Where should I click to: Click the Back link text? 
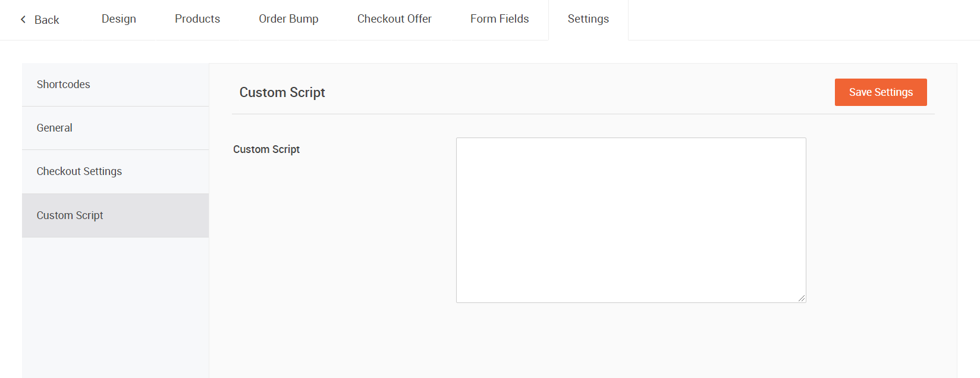click(x=46, y=20)
